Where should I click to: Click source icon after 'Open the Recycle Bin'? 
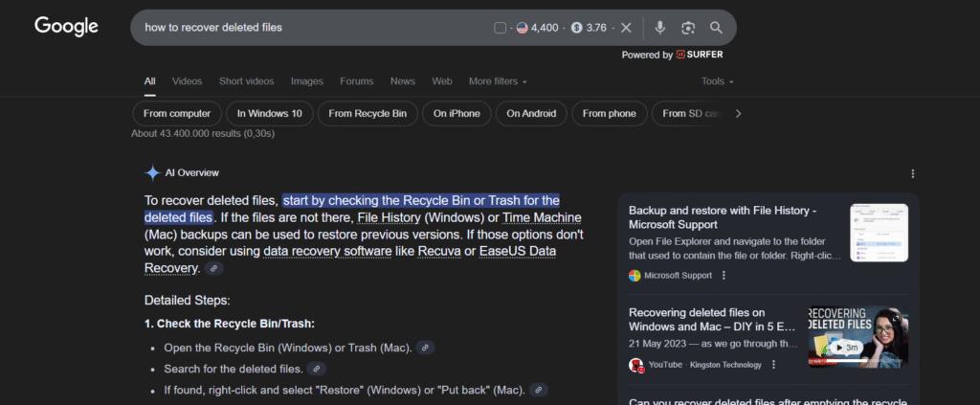coord(425,348)
